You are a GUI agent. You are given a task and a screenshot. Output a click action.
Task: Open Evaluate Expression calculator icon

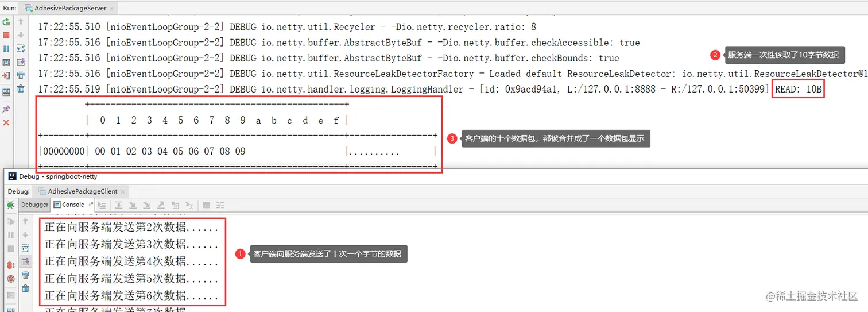click(x=206, y=205)
